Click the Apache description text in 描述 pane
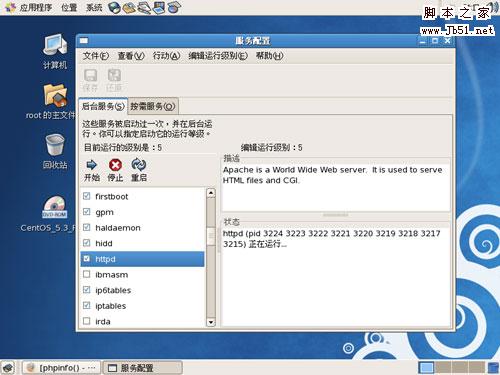 point(332,175)
